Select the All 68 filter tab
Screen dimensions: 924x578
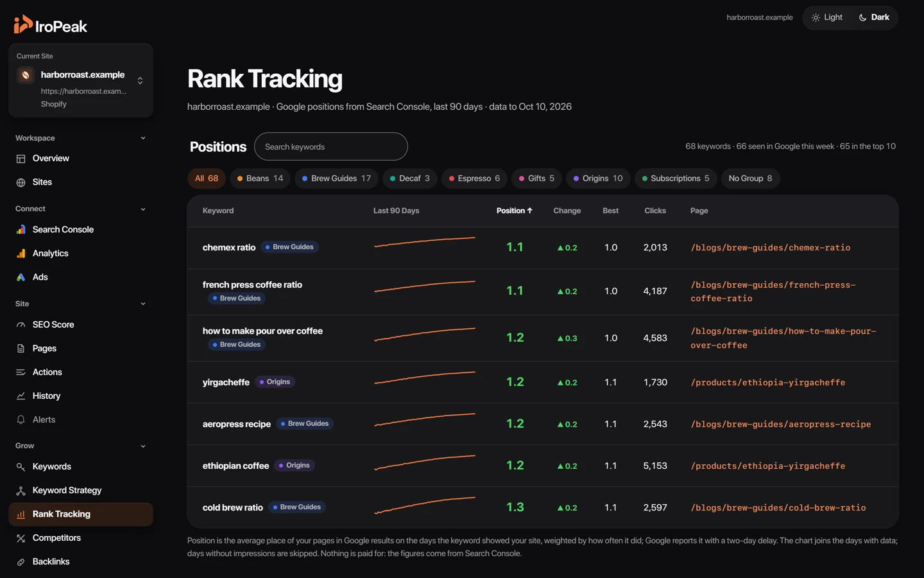click(x=207, y=179)
